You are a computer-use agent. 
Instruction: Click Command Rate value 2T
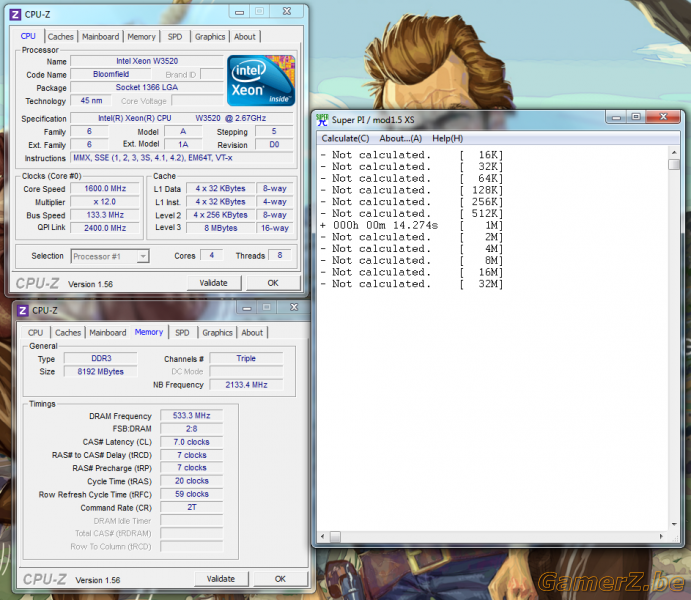click(x=192, y=507)
